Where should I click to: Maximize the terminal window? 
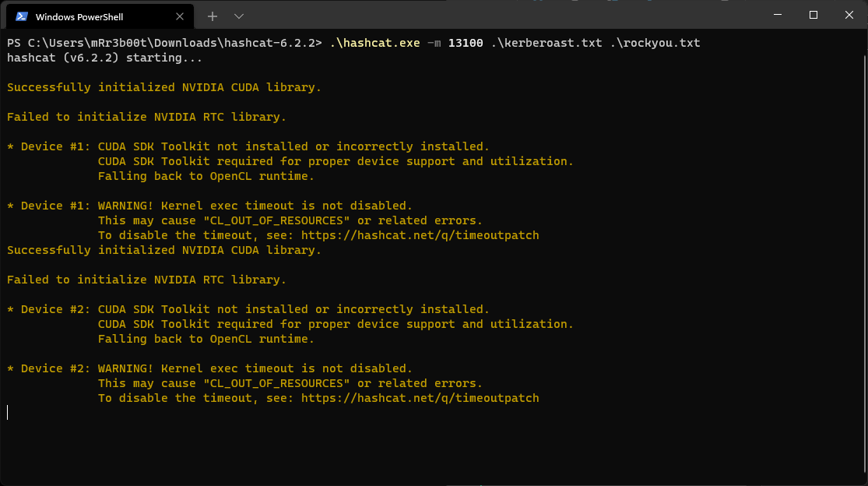[x=814, y=15]
